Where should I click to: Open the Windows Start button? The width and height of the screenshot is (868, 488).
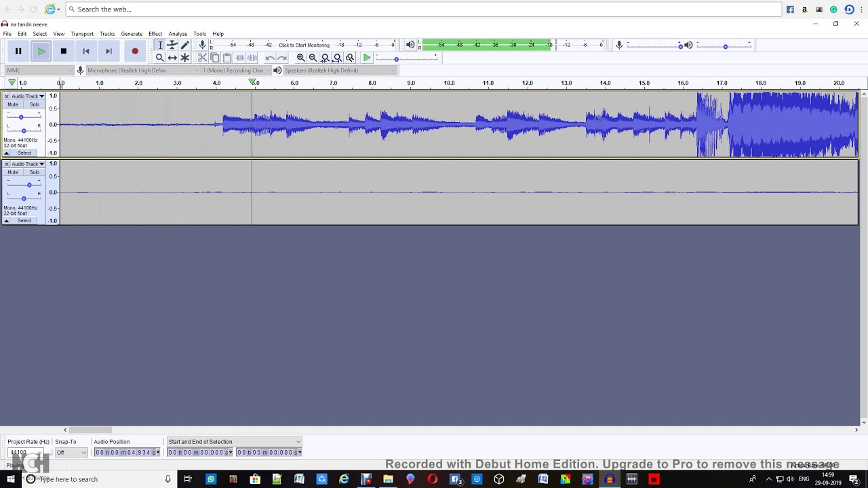point(10,479)
